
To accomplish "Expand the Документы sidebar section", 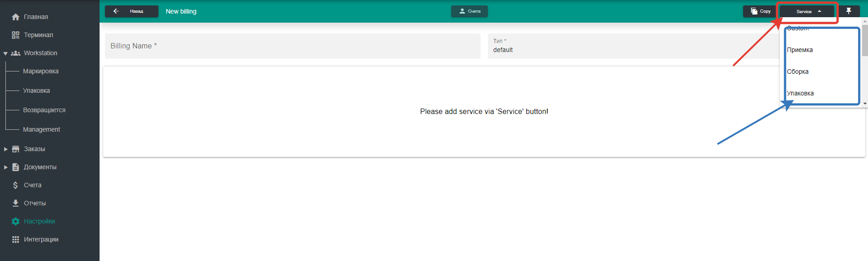I will [x=6, y=167].
